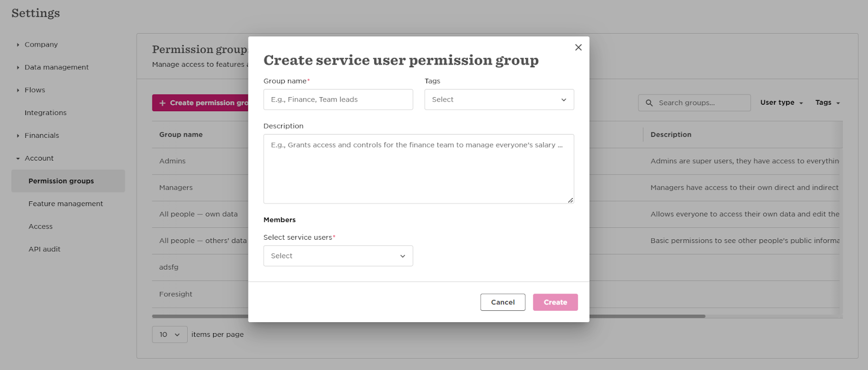868x370 pixels.
Task: Expand the Data management section
Action: point(18,67)
